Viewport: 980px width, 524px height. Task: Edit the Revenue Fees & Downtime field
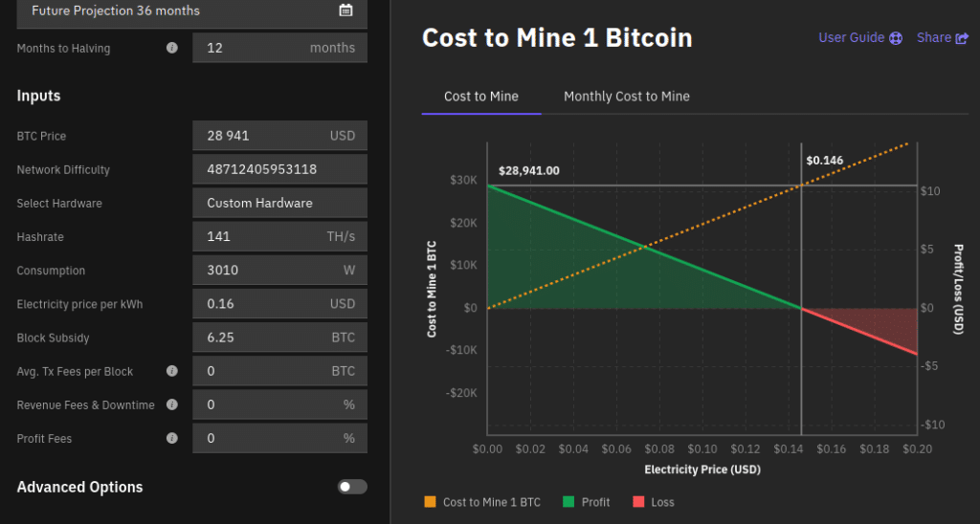[x=280, y=404]
